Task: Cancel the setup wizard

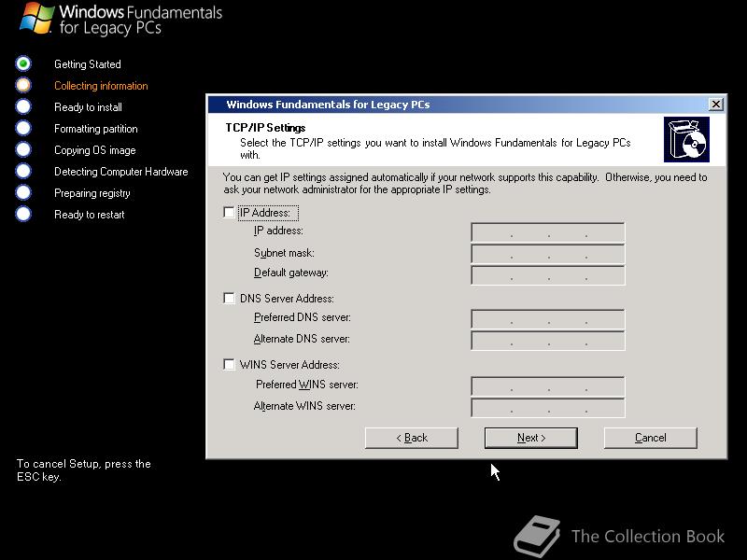Action: pyautogui.click(x=650, y=438)
